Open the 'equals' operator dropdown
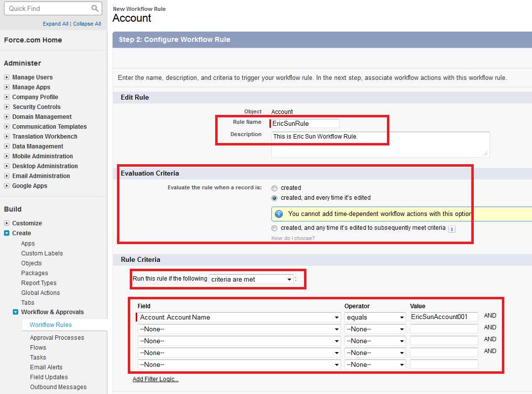Image resolution: width=532 pixels, height=394 pixels. (x=375, y=318)
